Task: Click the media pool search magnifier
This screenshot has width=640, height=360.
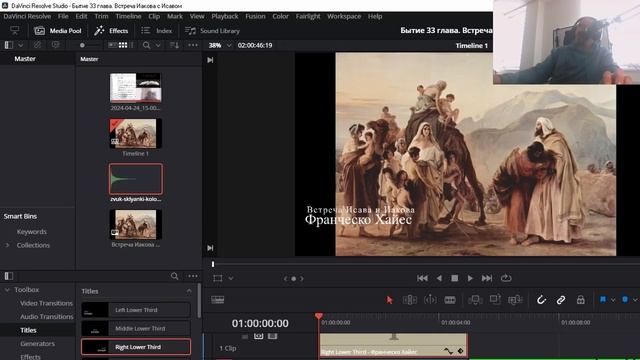Action: pos(147,45)
